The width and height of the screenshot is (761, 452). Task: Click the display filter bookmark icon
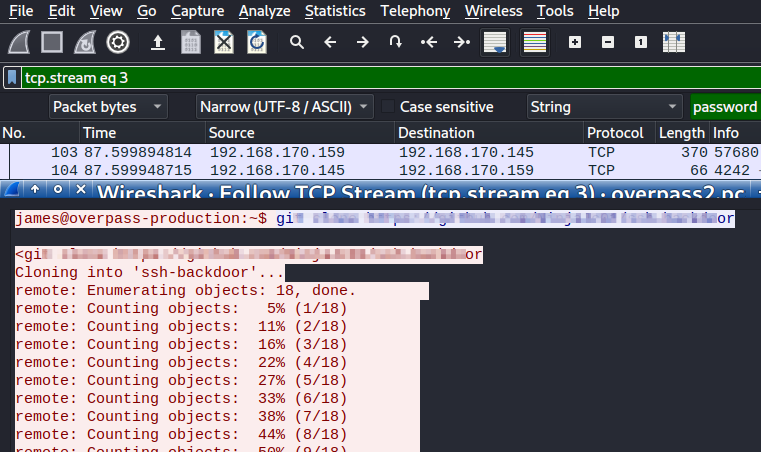[12, 78]
